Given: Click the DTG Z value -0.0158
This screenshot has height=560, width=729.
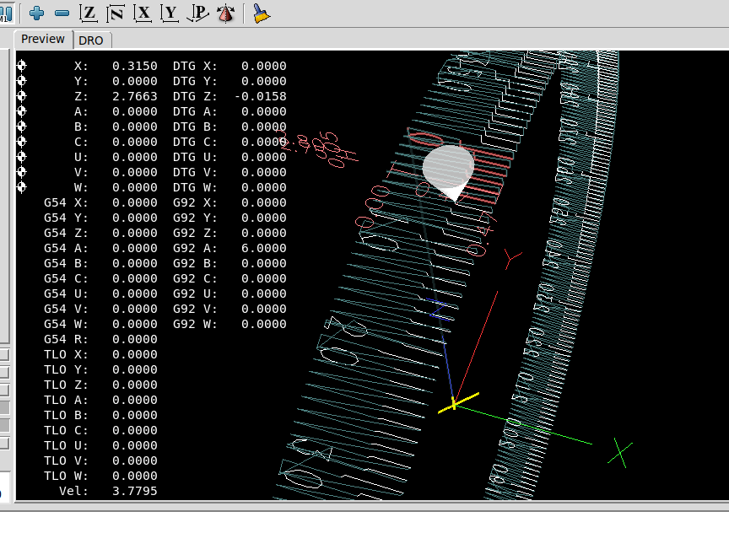Looking at the screenshot, I should click(260, 96).
